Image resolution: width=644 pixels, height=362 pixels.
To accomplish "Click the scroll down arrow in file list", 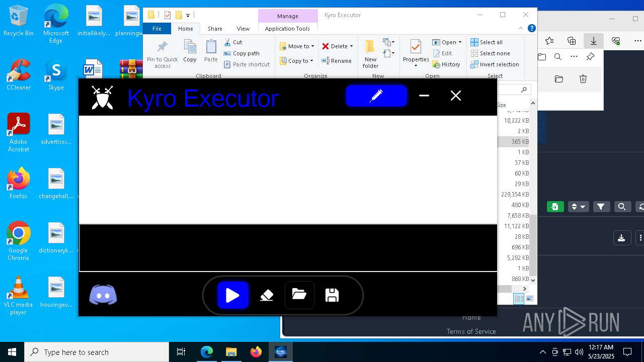I will (533, 280).
